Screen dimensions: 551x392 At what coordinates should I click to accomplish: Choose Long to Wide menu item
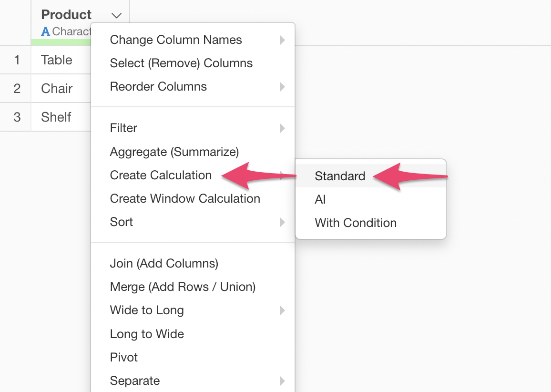(x=147, y=334)
